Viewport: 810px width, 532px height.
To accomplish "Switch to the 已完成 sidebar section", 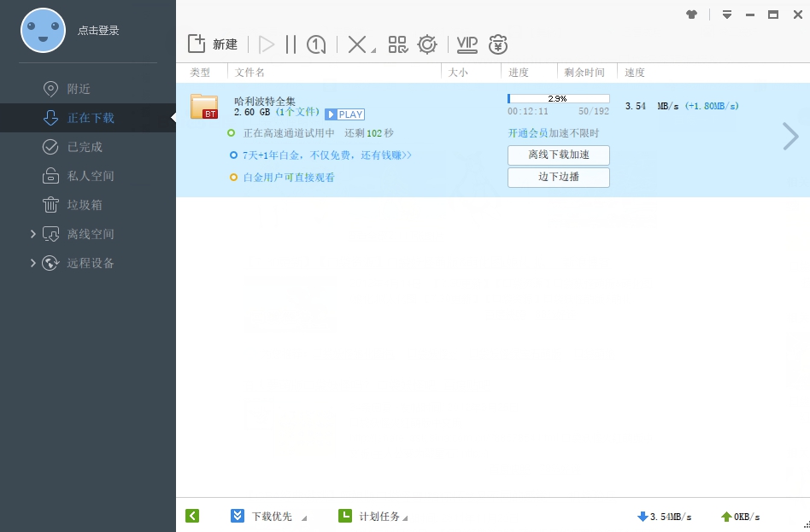I will [x=90, y=147].
